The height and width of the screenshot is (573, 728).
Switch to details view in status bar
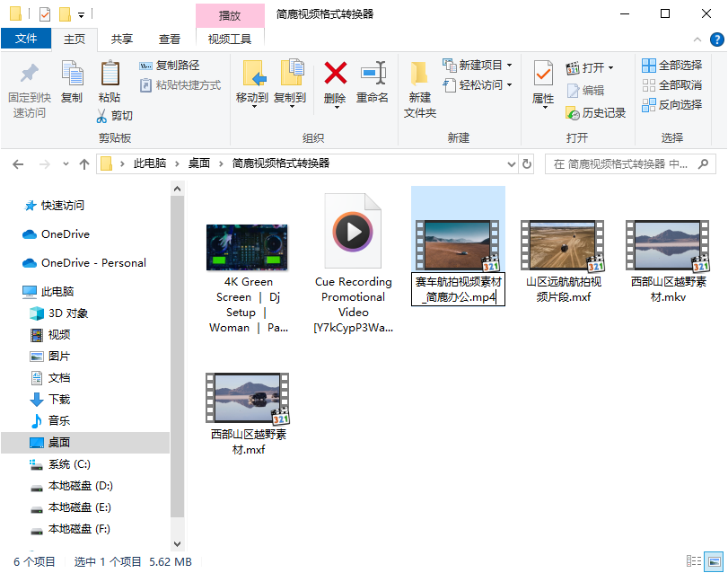(694, 560)
